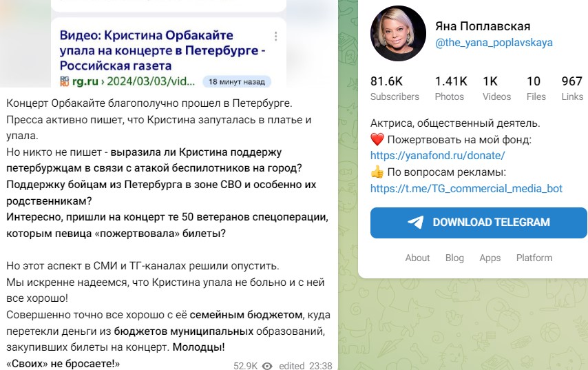Click the 967 Links counter

pyautogui.click(x=572, y=89)
